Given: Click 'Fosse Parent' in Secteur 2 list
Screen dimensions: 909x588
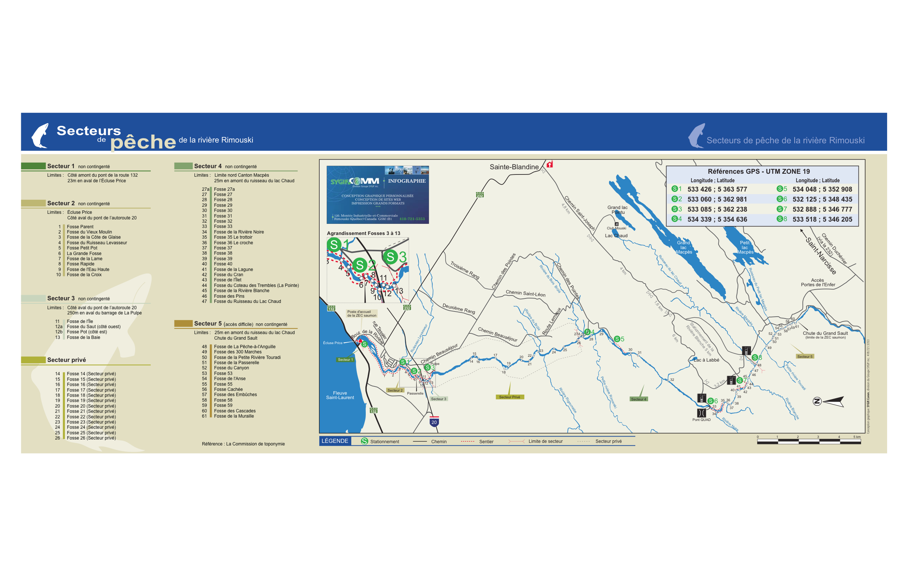Looking at the screenshot, I should (80, 227).
